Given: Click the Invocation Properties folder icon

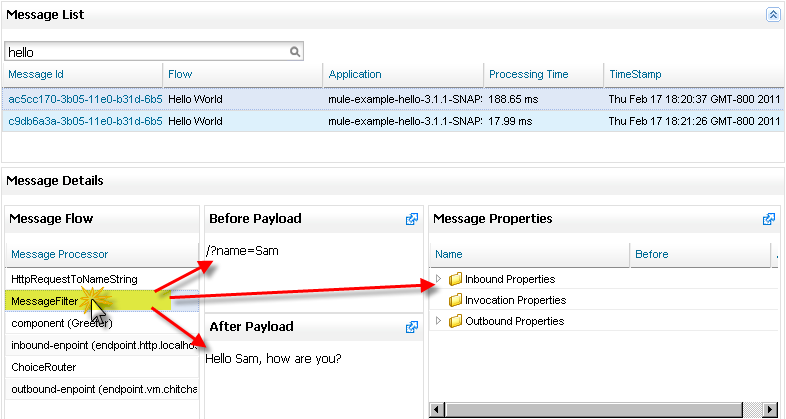Looking at the screenshot, I should pyautogui.click(x=455, y=300).
